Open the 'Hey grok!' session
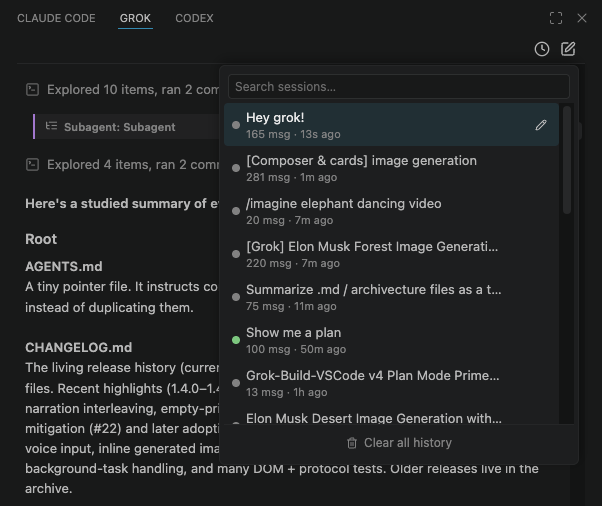602x506 pixels. point(391,124)
